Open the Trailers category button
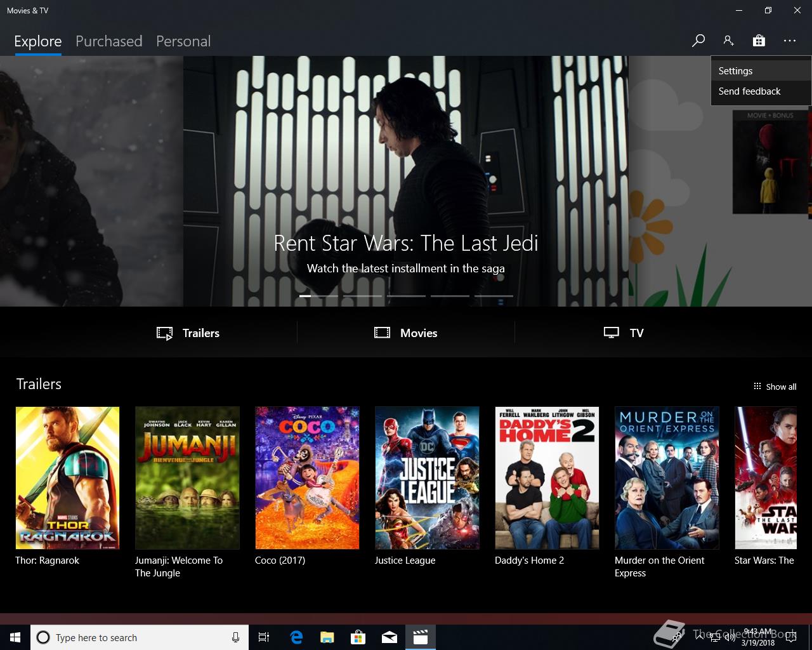812x650 pixels. click(x=188, y=333)
